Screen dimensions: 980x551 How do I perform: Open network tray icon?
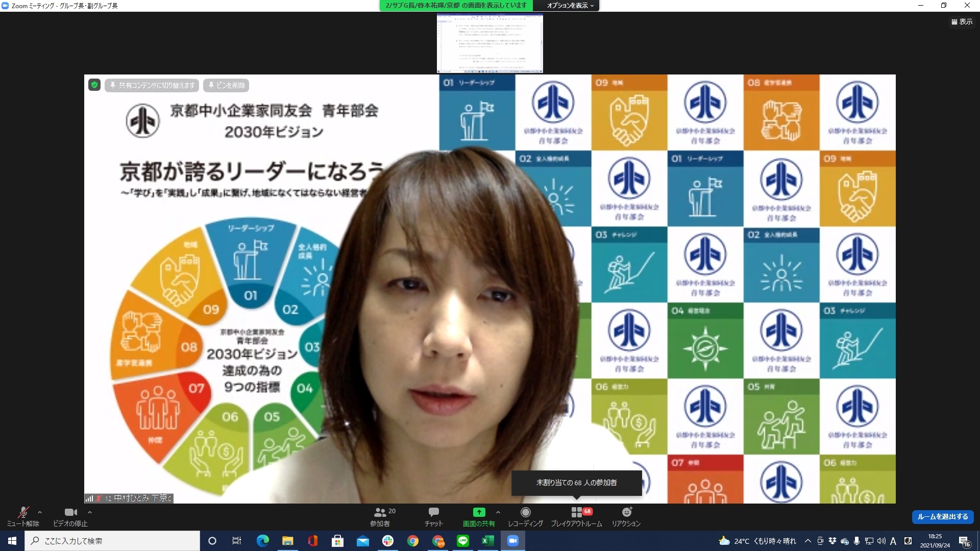tap(869, 541)
